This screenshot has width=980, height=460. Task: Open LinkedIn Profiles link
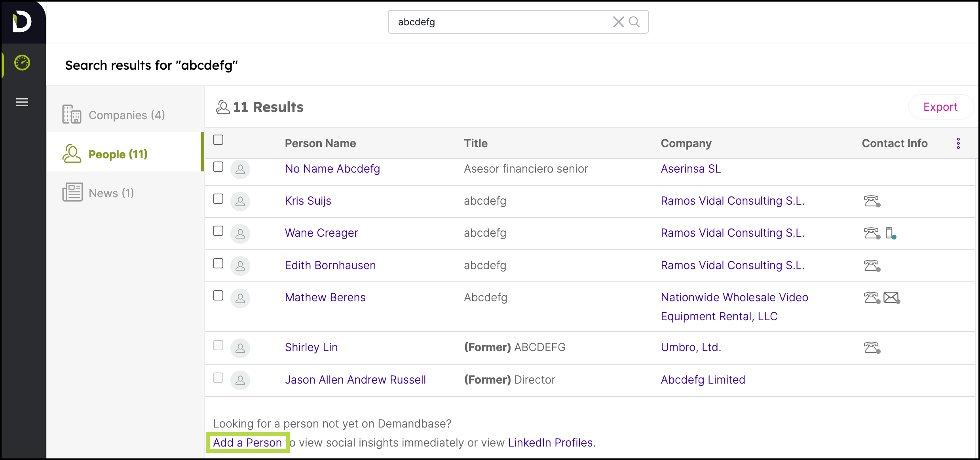pyautogui.click(x=551, y=443)
